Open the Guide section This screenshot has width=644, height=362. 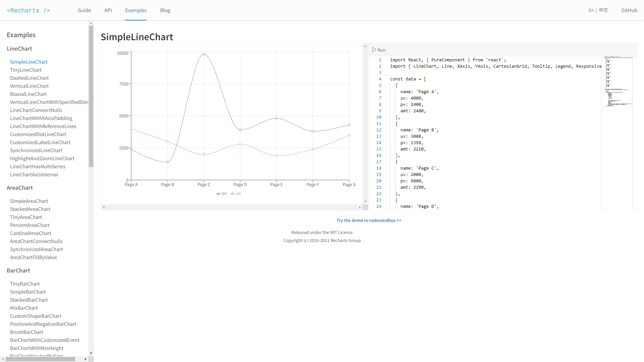pos(84,10)
